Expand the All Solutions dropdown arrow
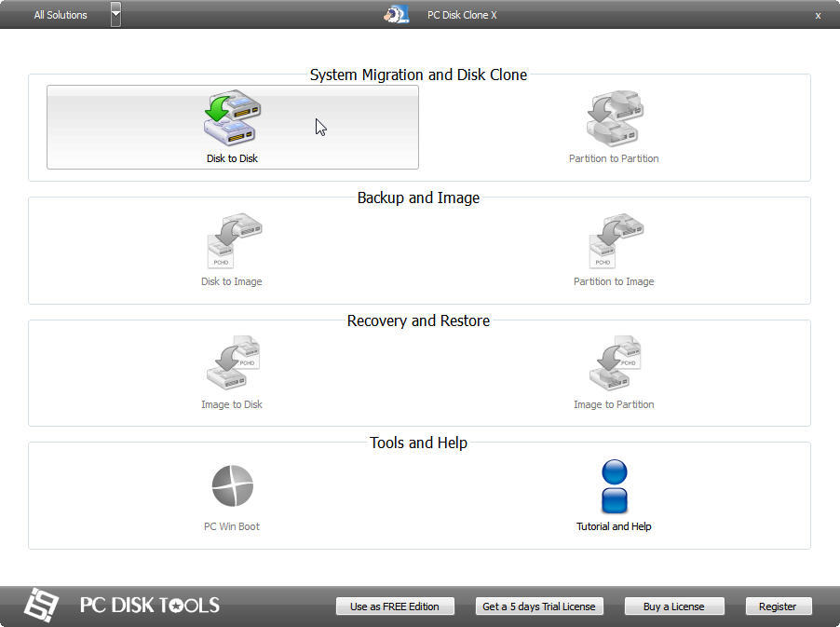This screenshot has height=627, width=840. (115, 15)
